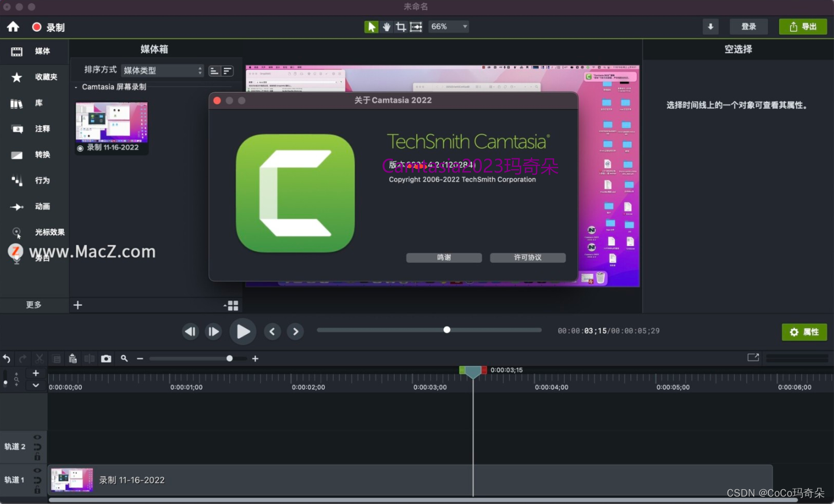The width and height of the screenshot is (834, 504).
Task: Zoom out the timeline with minus
Action: click(x=140, y=359)
